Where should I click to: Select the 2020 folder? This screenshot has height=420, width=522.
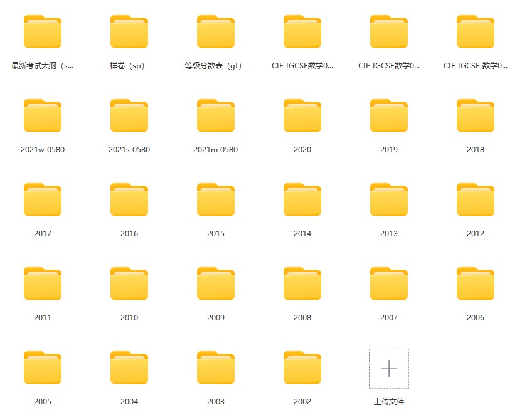tap(302, 115)
